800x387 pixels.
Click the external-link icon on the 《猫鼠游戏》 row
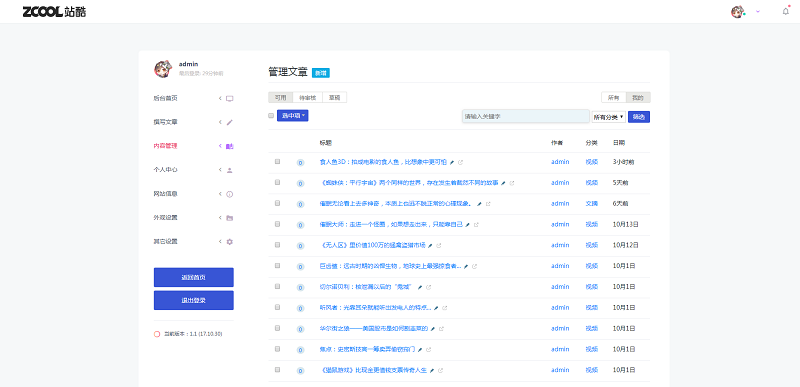coord(440,371)
